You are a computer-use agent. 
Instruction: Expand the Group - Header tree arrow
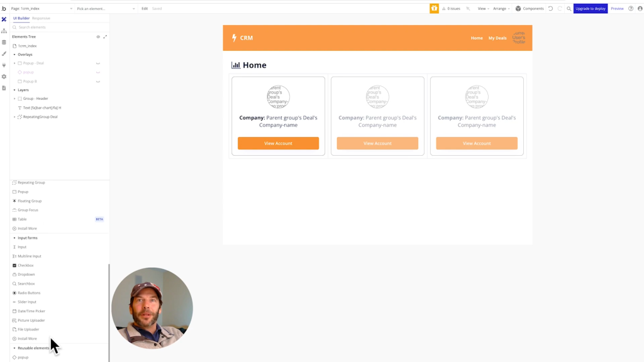tap(14, 99)
